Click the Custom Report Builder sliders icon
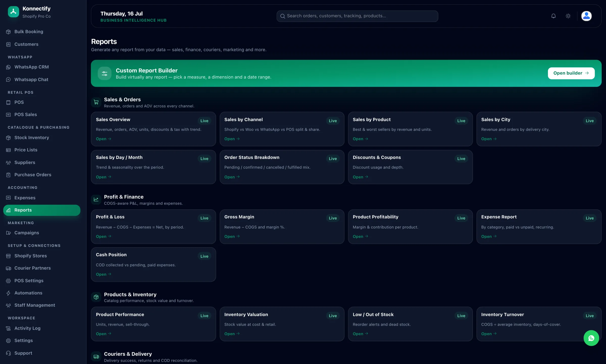606x364 pixels. click(x=105, y=73)
